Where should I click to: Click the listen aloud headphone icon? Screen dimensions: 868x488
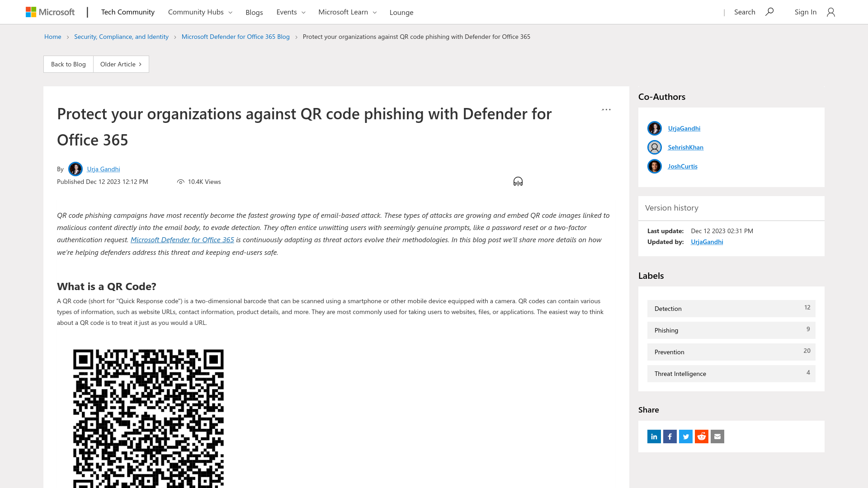click(518, 182)
